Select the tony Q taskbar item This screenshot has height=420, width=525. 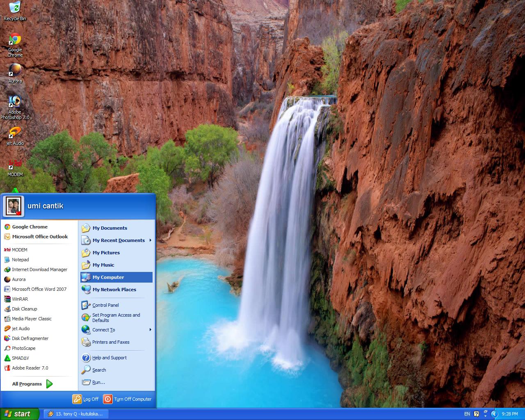[x=75, y=414]
